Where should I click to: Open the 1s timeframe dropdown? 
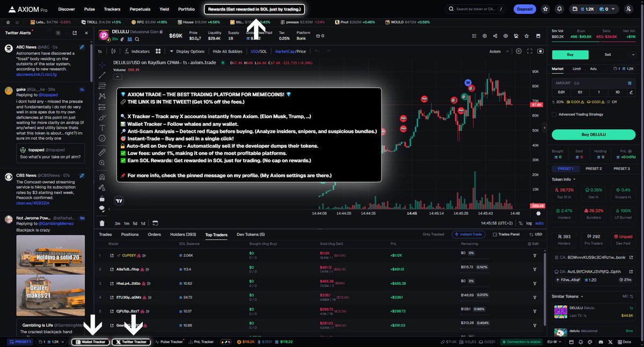[100, 52]
